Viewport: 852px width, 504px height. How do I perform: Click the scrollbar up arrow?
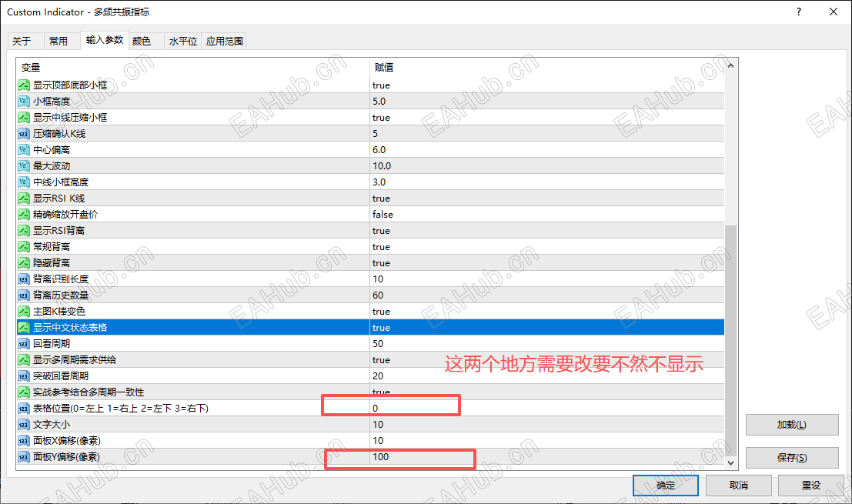point(731,65)
